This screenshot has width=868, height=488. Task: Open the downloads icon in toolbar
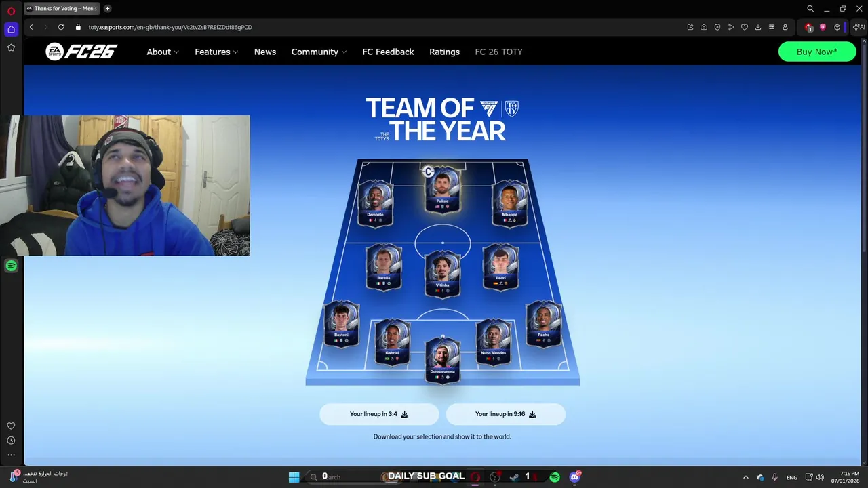(x=758, y=27)
